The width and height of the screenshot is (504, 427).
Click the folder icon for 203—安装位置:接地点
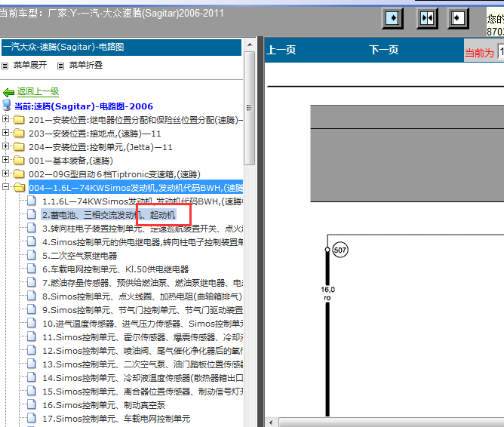tap(19, 134)
